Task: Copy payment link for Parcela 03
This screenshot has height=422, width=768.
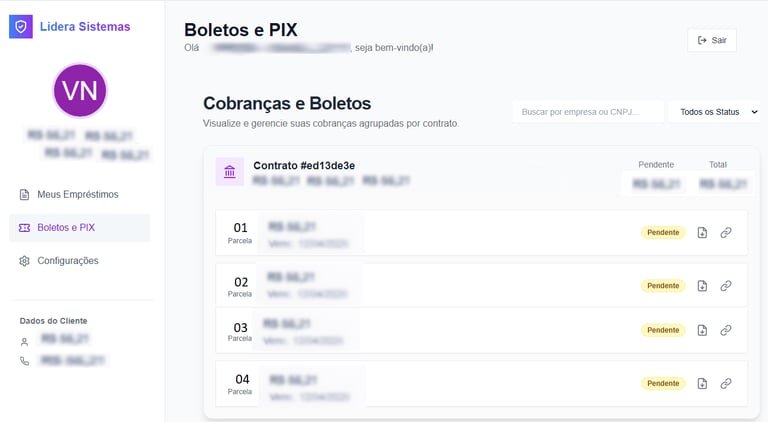Action: pyautogui.click(x=726, y=330)
